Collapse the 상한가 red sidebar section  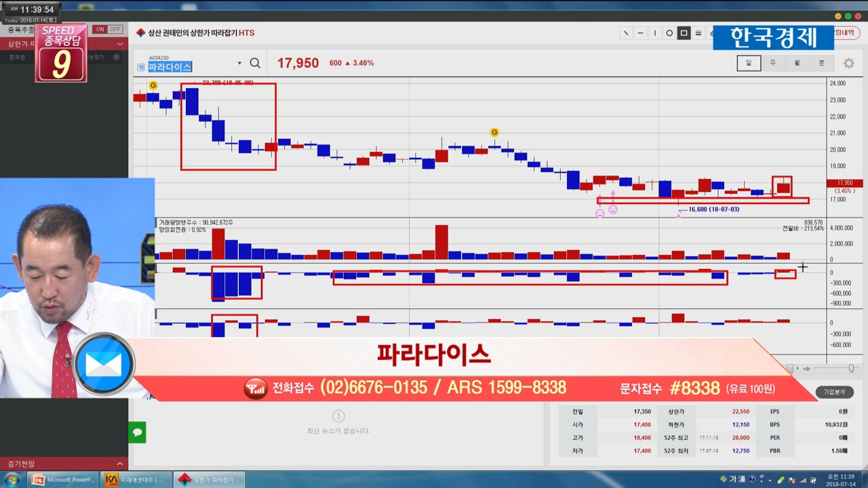pos(120,44)
